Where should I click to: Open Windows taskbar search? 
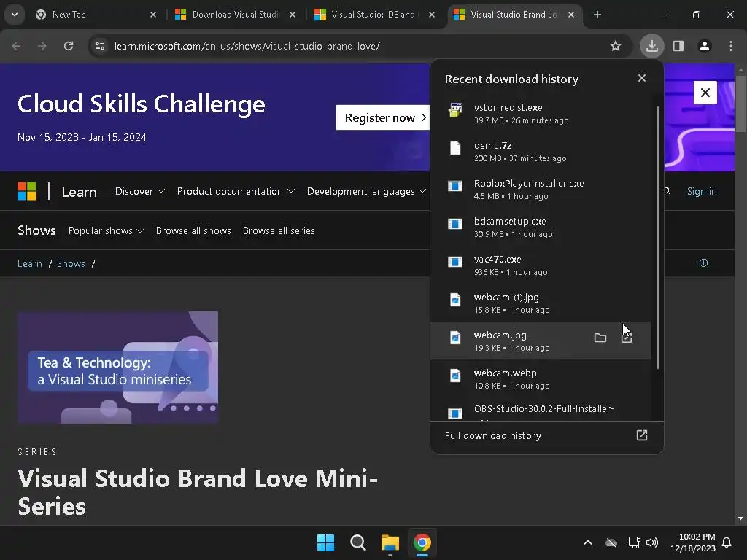(357, 542)
